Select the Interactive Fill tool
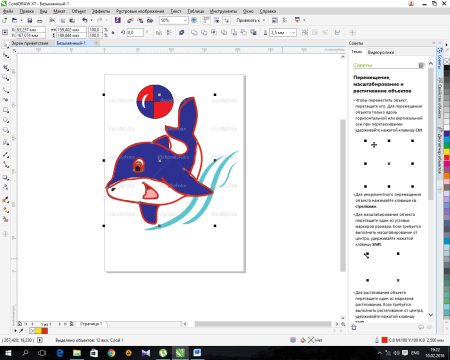The image size is (450, 360). (6, 209)
